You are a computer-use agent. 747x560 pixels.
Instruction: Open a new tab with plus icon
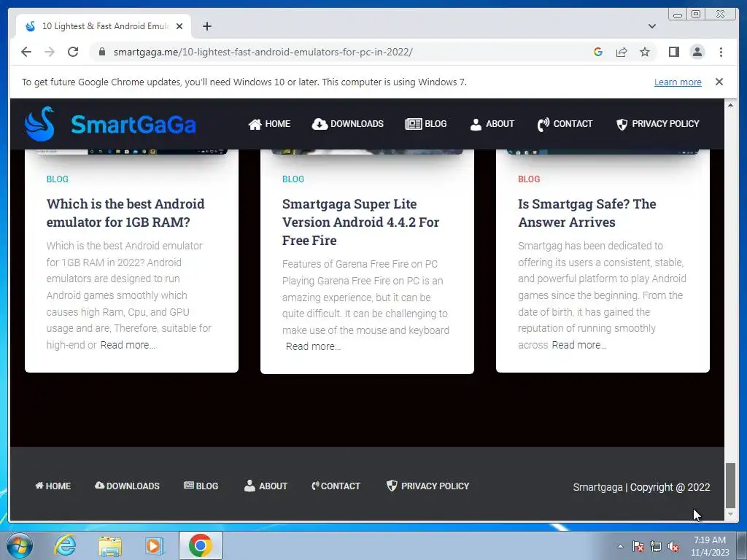[x=206, y=26]
